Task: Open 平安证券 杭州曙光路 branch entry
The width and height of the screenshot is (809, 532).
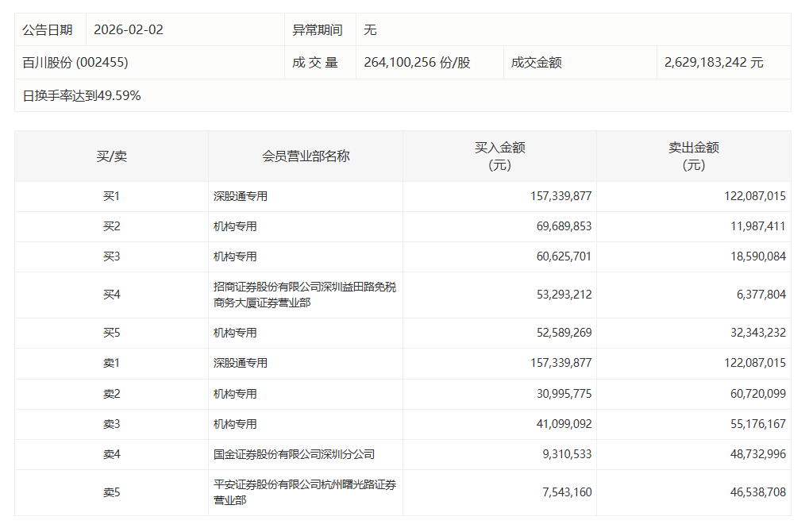Action: pos(304,492)
